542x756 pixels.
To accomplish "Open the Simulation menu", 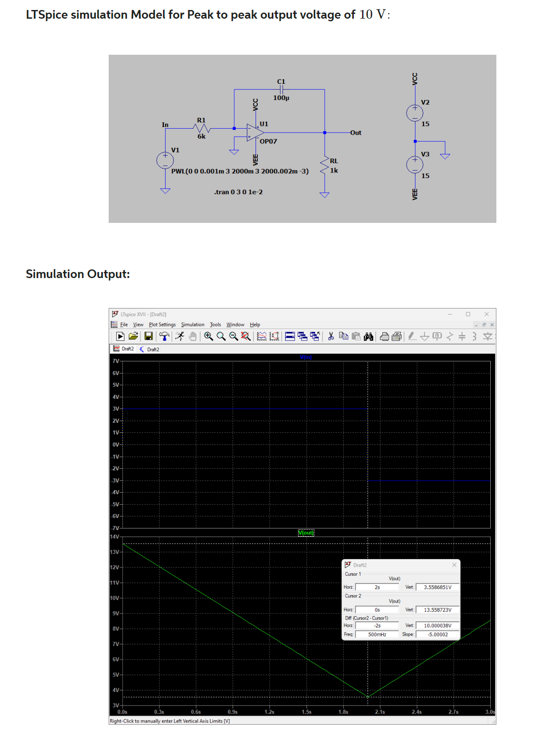I will click(193, 325).
